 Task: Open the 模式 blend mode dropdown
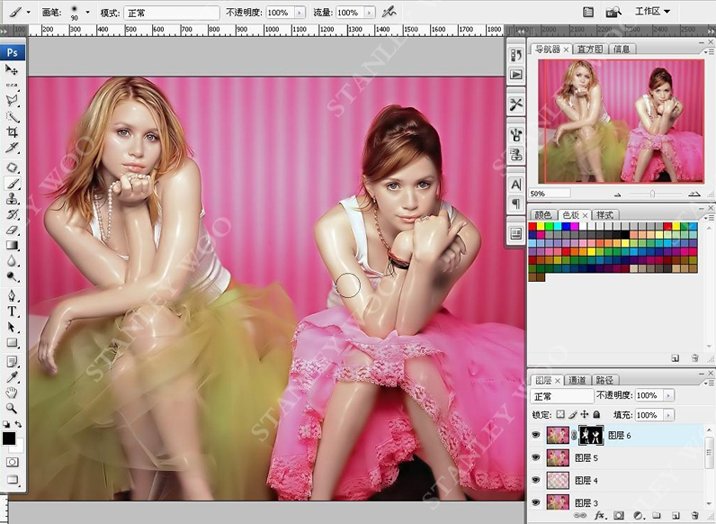coord(171,13)
